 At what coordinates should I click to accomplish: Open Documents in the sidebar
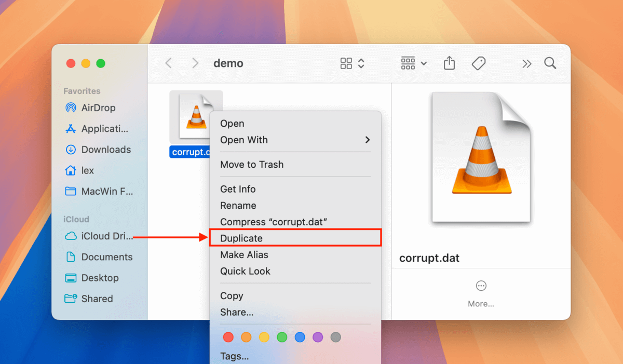(x=99, y=257)
